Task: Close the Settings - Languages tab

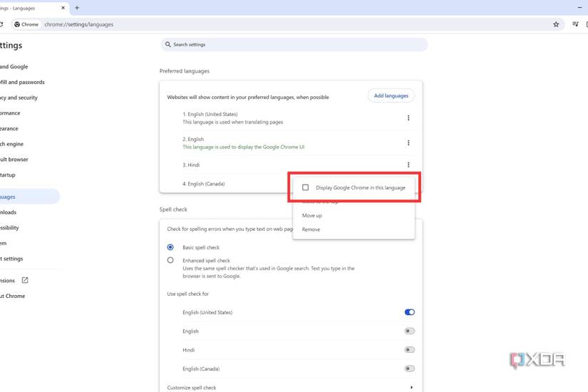Action: tap(63, 8)
